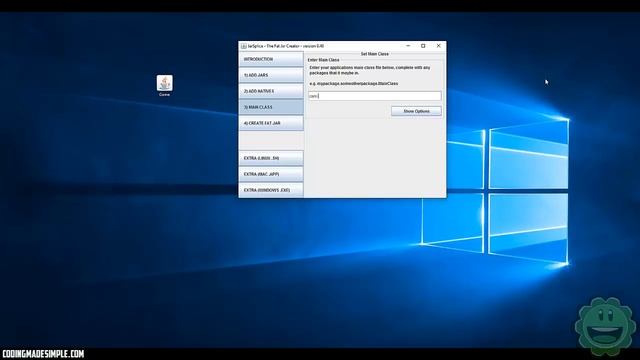Select step 2) ADD NATIVES

point(271,91)
